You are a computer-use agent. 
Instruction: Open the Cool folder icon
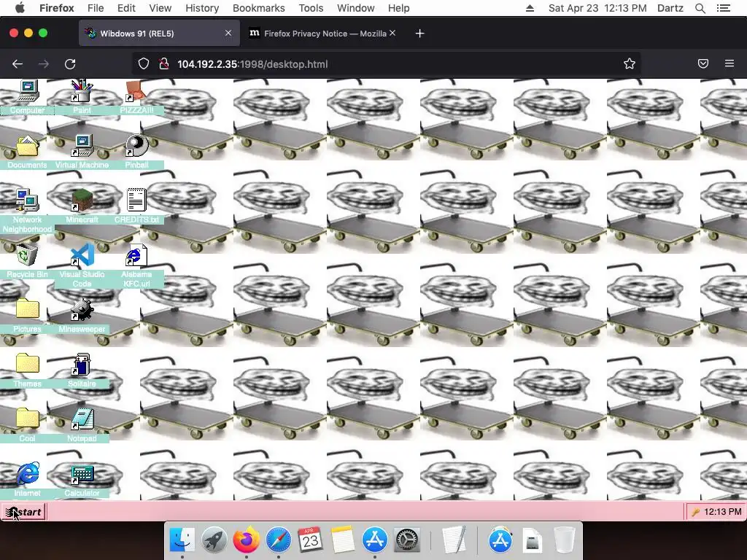point(28,419)
